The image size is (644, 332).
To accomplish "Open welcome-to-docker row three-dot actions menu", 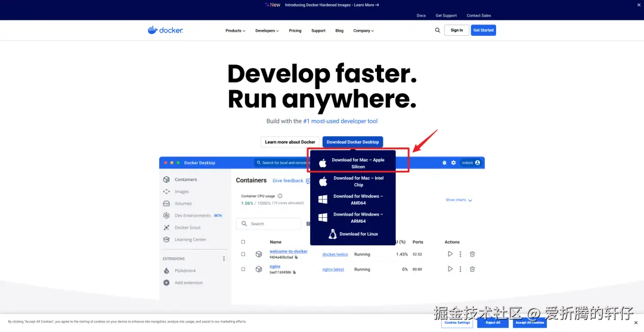I will 460,254.
